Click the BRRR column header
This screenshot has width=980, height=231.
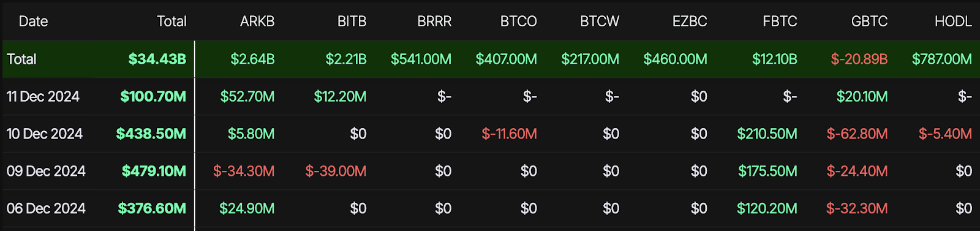point(434,21)
